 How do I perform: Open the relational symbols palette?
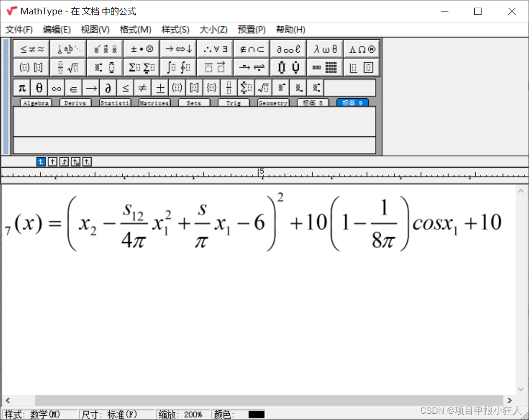click(31, 48)
